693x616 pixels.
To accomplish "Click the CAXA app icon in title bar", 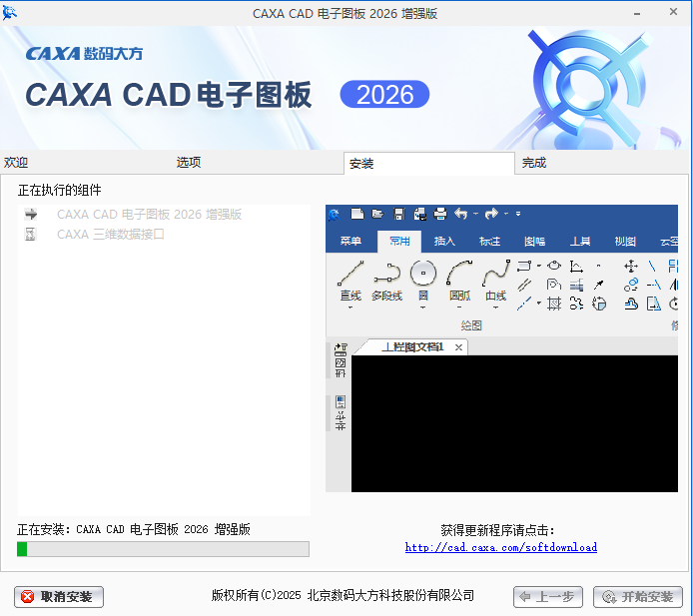I will [10, 12].
